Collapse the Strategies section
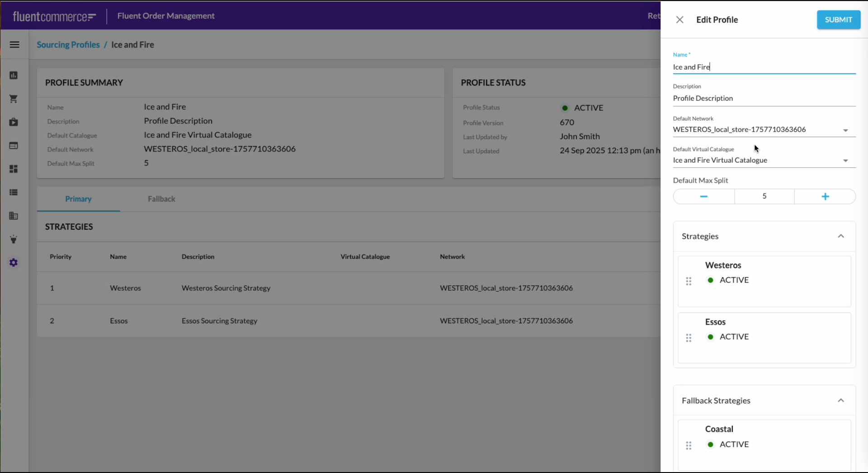The height and width of the screenshot is (473, 868). coord(841,236)
